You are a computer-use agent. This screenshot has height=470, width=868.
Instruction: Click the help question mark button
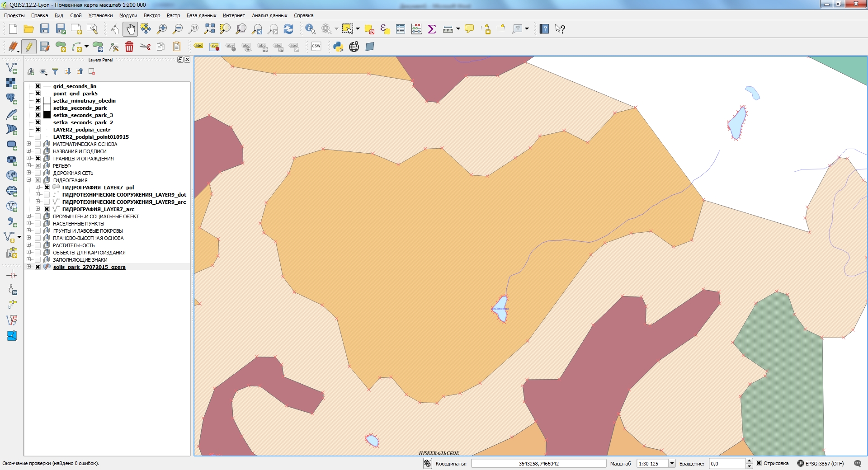point(545,28)
